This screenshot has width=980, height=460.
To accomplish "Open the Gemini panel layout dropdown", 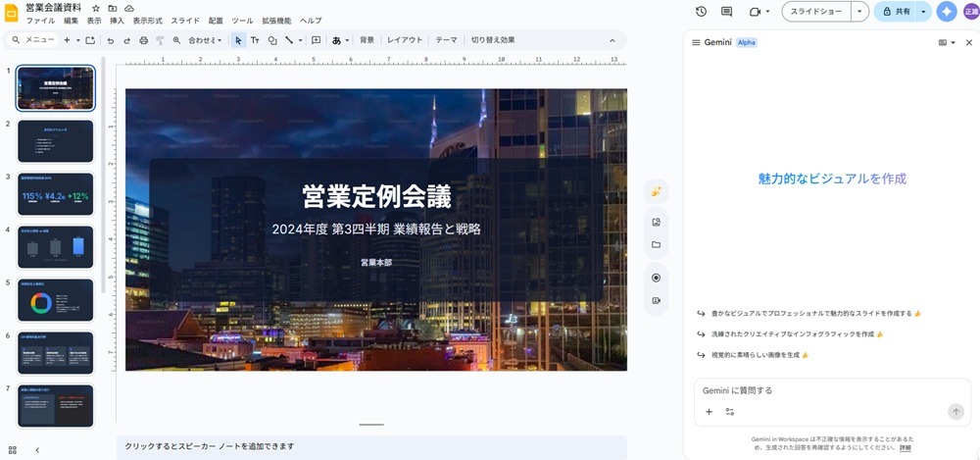I will [947, 42].
